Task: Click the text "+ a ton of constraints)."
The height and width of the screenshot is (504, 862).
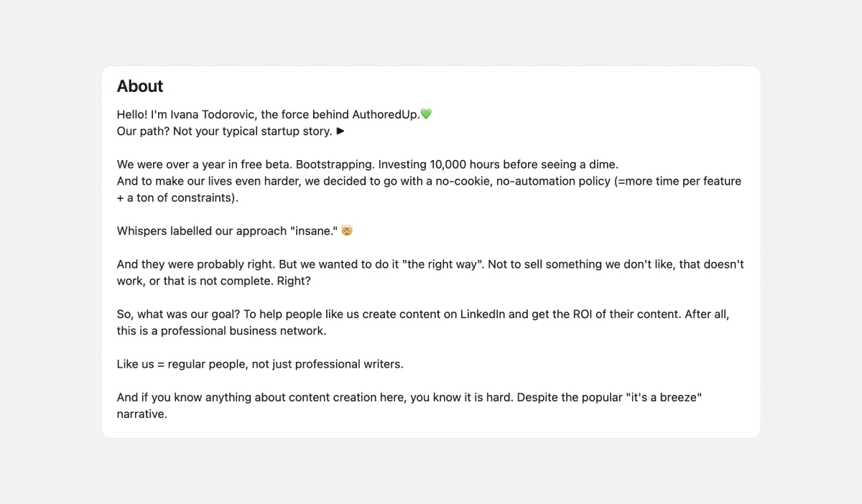Action: coord(177,197)
